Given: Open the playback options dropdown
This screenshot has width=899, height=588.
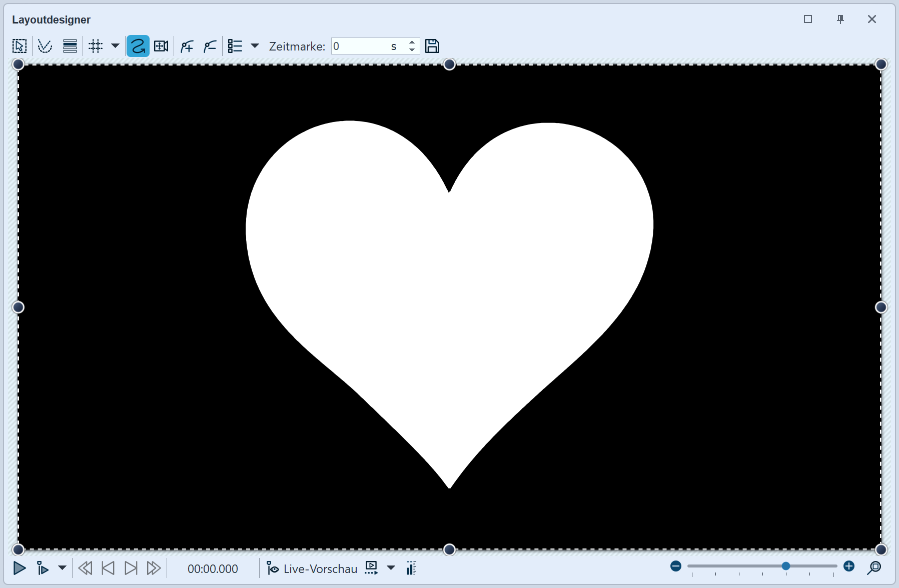Looking at the screenshot, I should 62,568.
